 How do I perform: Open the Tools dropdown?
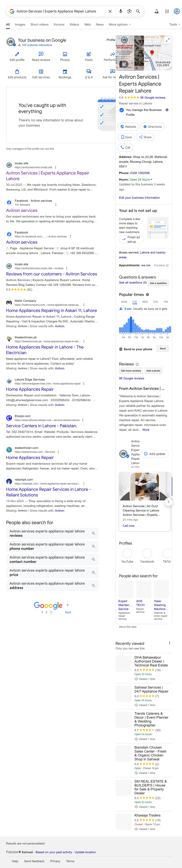coord(174,25)
